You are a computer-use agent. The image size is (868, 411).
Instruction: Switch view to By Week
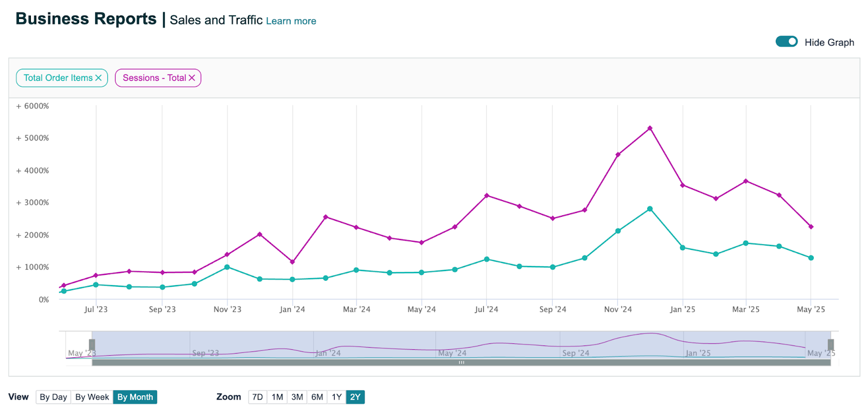point(92,397)
